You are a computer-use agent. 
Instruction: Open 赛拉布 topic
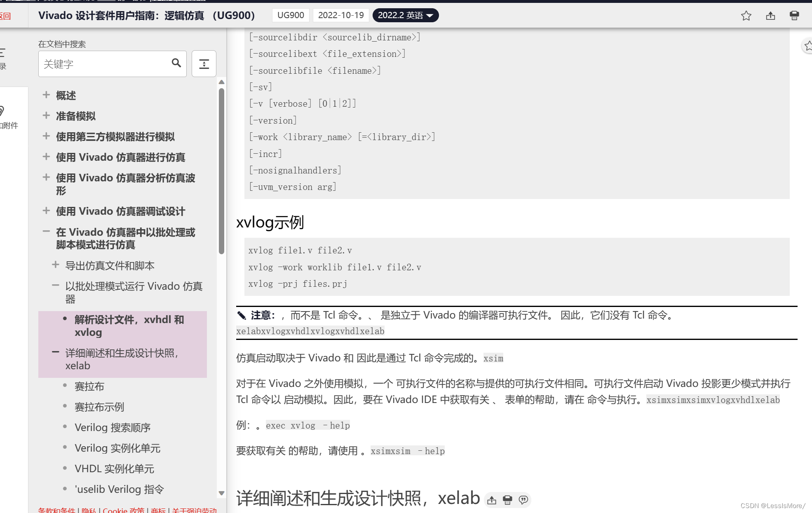point(89,387)
